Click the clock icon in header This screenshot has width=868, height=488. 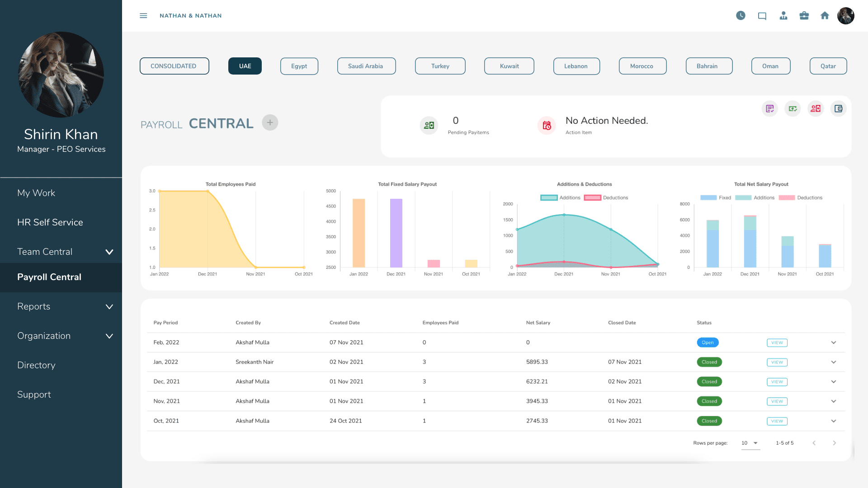(741, 16)
